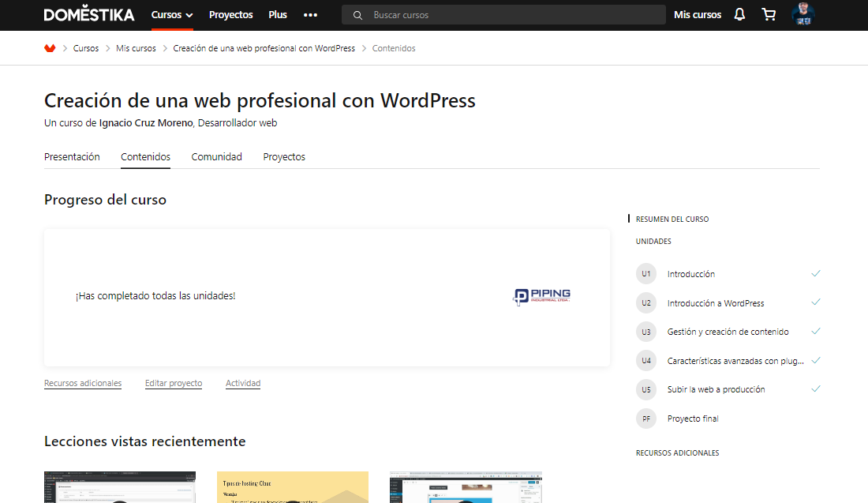Click the PF circle badge

pos(646,419)
